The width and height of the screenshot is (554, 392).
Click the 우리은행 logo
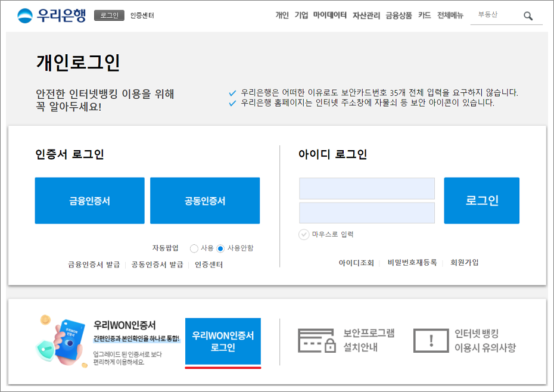pos(52,15)
